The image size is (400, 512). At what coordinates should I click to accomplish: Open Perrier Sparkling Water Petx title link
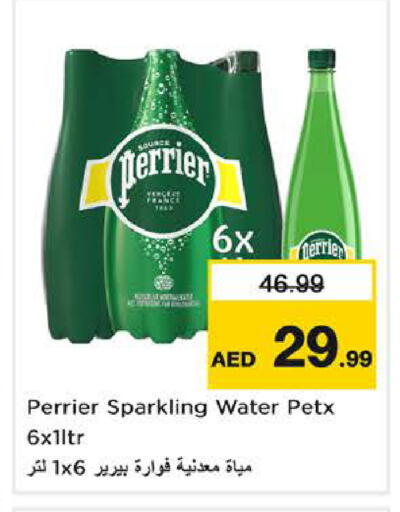click(180, 408)
